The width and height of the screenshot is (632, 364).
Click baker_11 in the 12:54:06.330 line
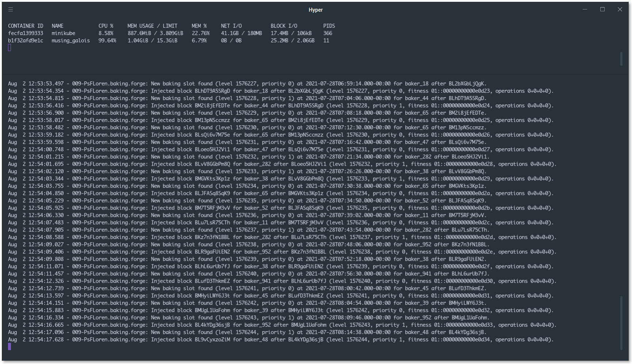(x=417, y=215)
